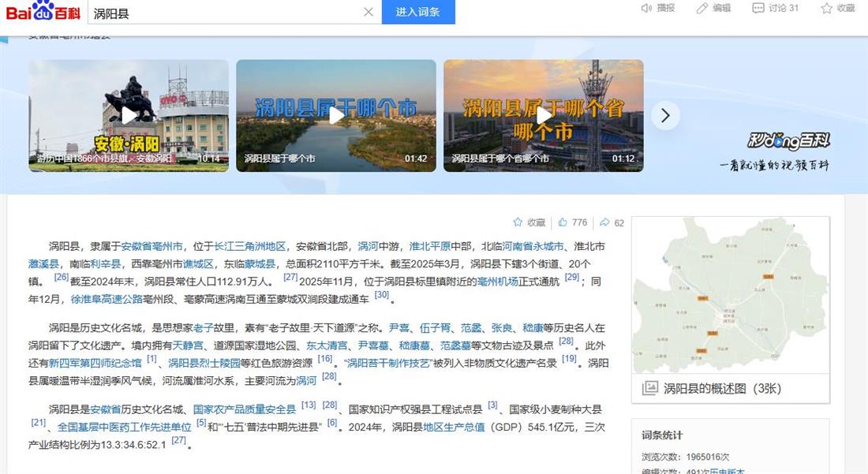Viewport: 868px width, 474px height.
Task: Open the 安徽省亳州市 link
Action: pyautogui.click(x=152, y=246)
